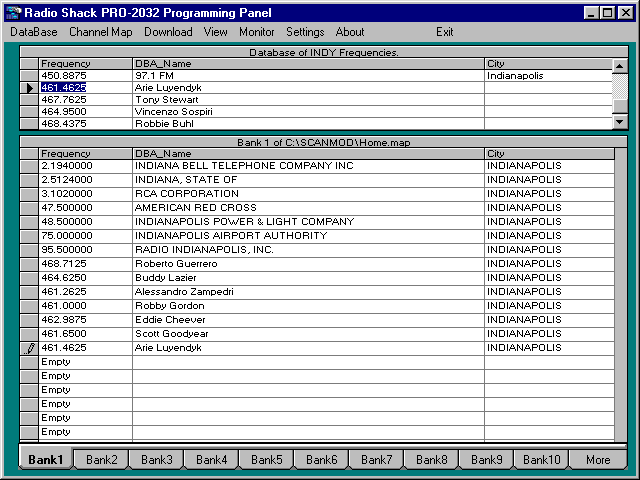The image size is (640, 480).
Task: Switch to the Bank2 tab
Action: 102,460
